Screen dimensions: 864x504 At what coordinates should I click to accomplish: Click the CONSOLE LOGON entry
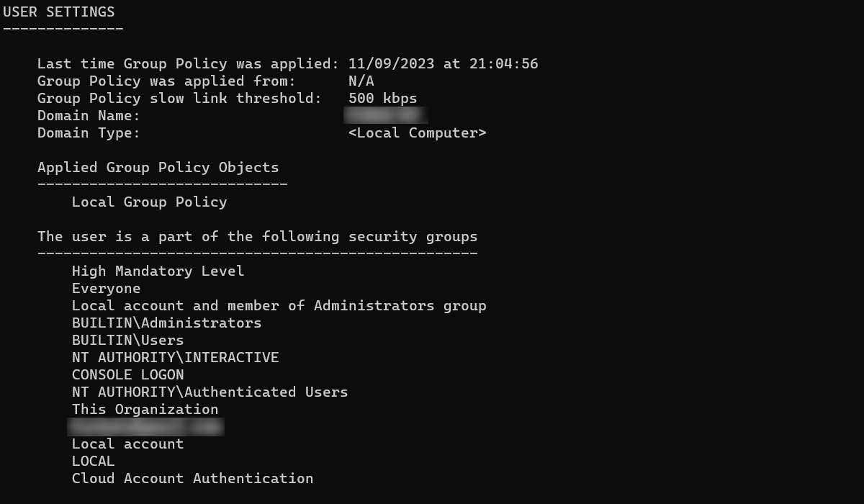pos(127,375)
